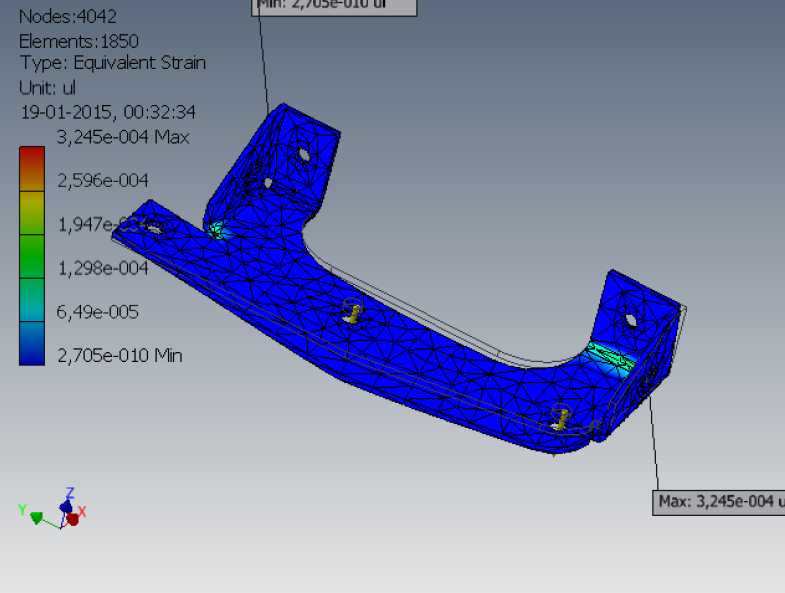Viewport: 785px width, 593px height.
Task: Click the Min: 2,705e-010 probe label
Action: (x=334, y=7)
